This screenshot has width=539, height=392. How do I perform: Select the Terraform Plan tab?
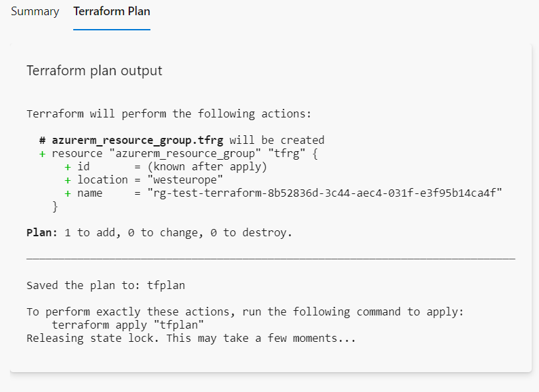pyautogui.click(x=111, y=12)
